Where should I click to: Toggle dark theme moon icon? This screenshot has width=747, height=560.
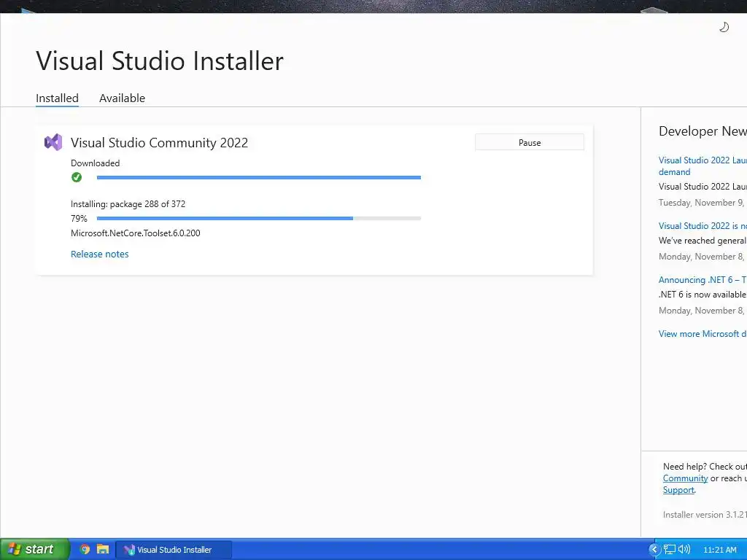pos(724,27)
